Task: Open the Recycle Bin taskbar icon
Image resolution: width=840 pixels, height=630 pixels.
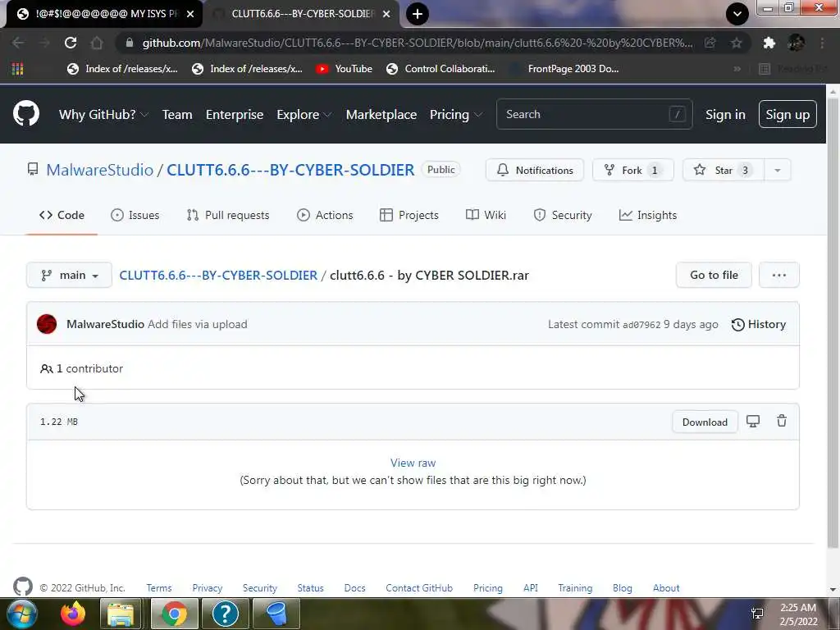Action: (x=276, y=614)
